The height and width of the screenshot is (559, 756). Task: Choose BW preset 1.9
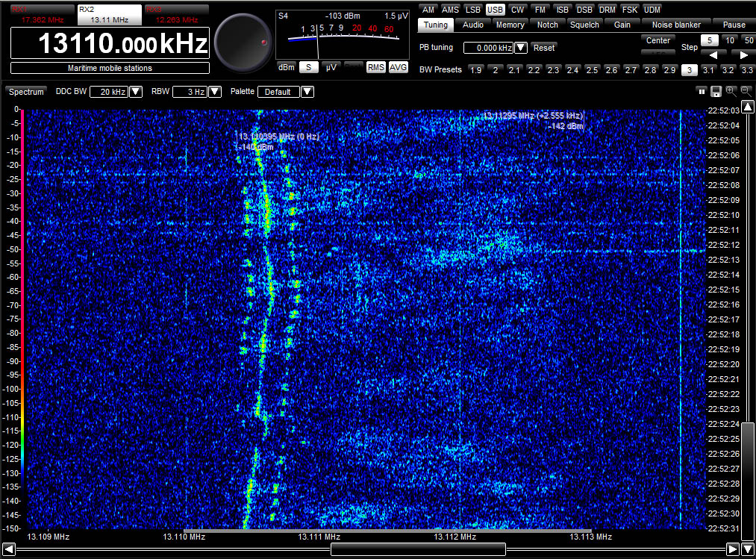(476, 70)
